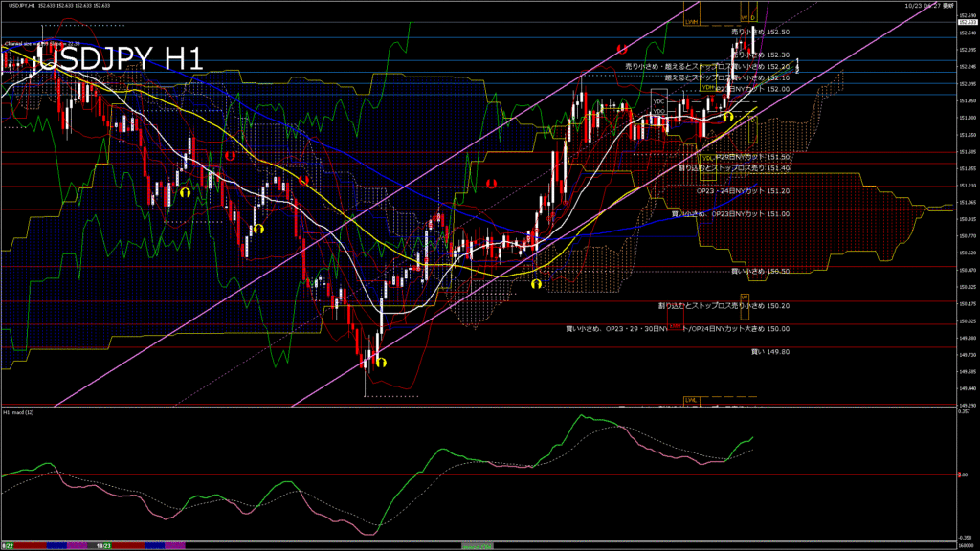Select the YDC box marker
This screenshot has height=551, width=980.
658,101
